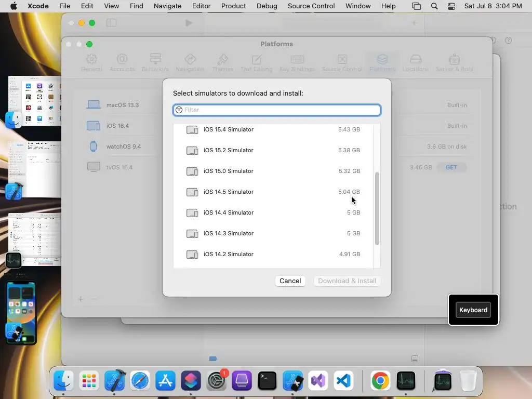Open the File menu

click(64, 6)
